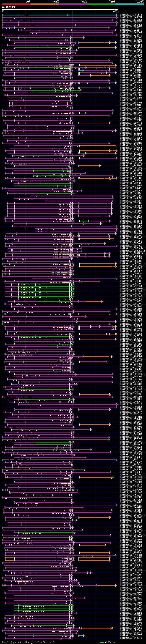Image resolution: width=146 pixels, height=644 pixels.
Task: Open hit UniRef100_B4M504
Action: point(131,32)
